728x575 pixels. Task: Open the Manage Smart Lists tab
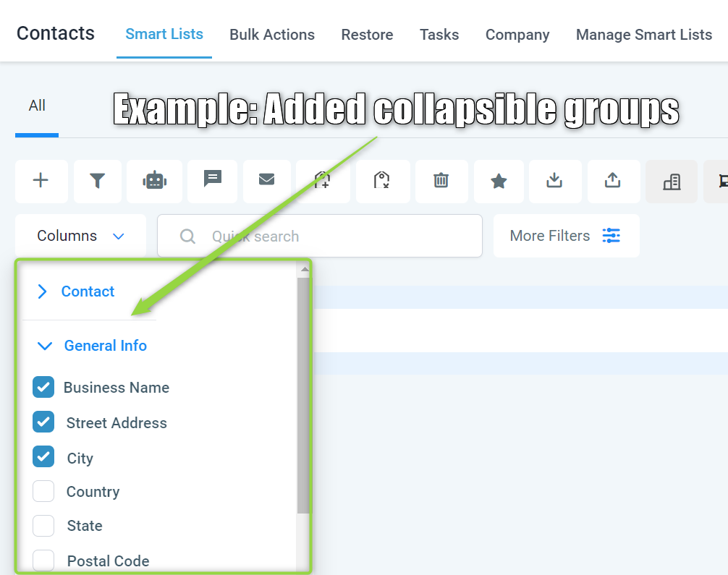click(644, 34)
